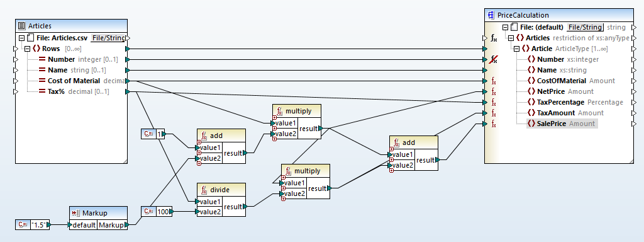Click the Markup input parameter icon

click(75, 213)
